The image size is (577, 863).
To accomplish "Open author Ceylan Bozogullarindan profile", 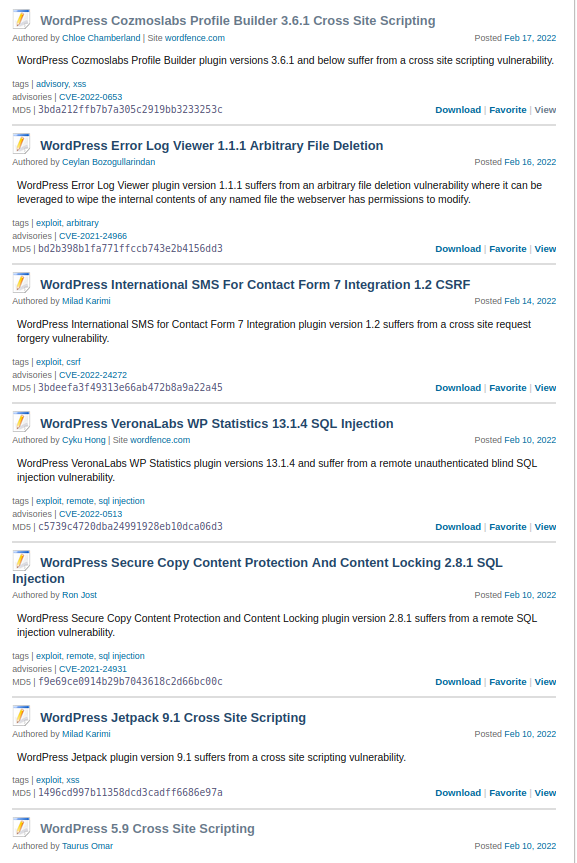I will pos(108,162).
